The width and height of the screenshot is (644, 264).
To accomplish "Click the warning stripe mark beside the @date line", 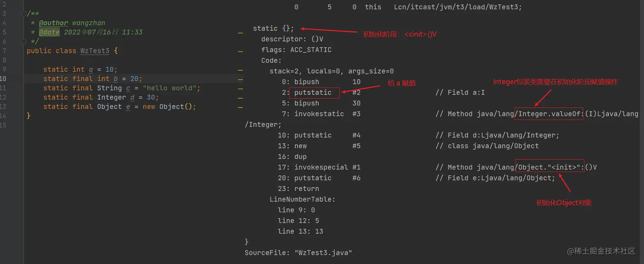I will tap(240, 33).
